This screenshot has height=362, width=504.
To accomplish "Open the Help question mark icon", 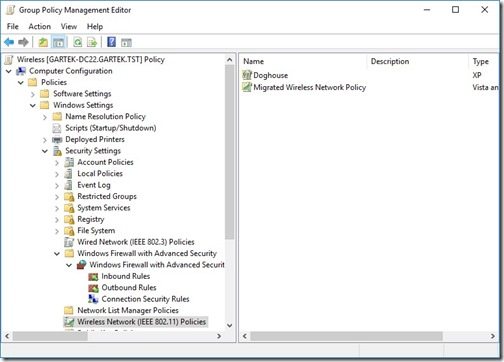I will click(x=111, y=42).
